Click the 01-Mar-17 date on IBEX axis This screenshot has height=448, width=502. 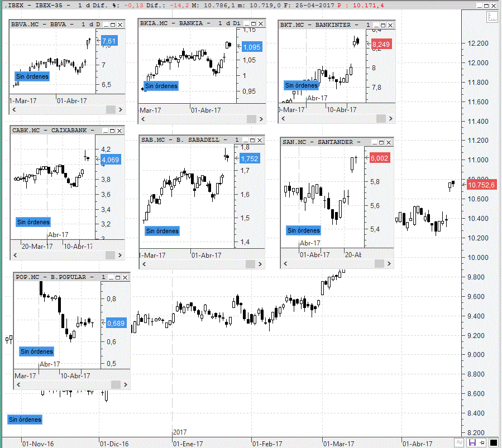pos(338,444)
